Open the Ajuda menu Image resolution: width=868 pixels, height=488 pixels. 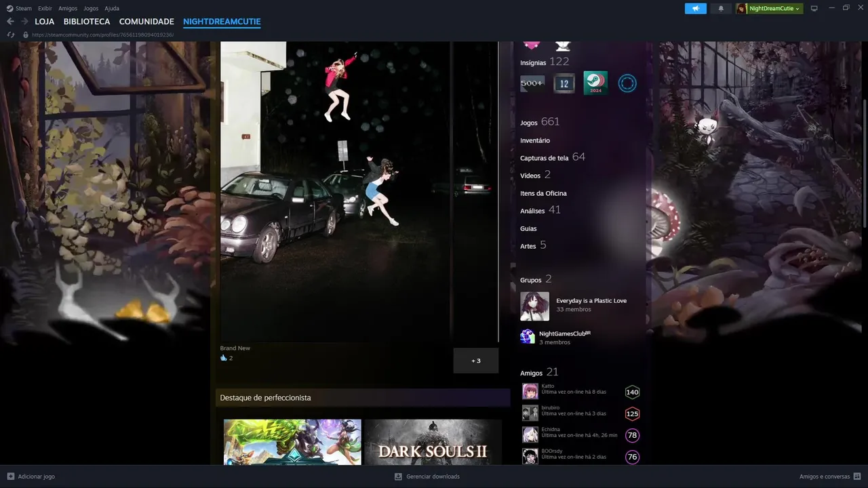[112, 8]
